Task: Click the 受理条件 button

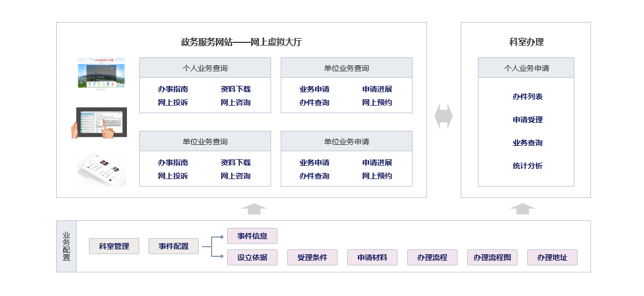Action: point(312,257)
